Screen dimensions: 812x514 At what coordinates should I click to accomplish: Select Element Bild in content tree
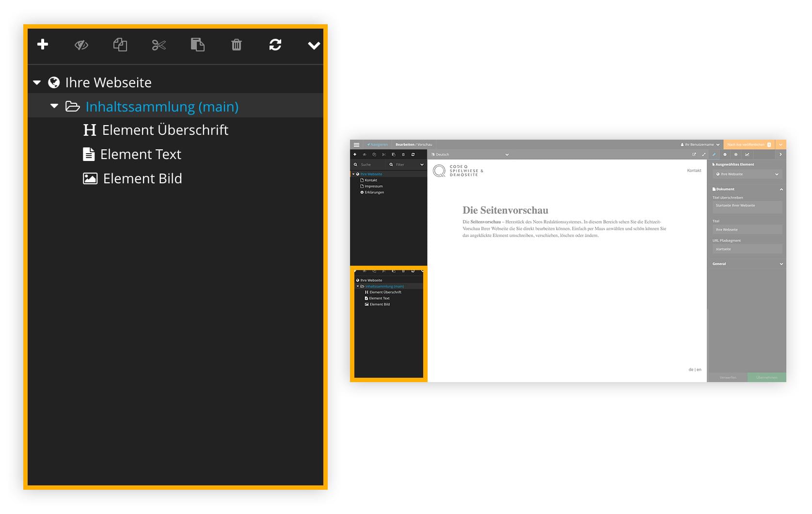coord(132,178)
